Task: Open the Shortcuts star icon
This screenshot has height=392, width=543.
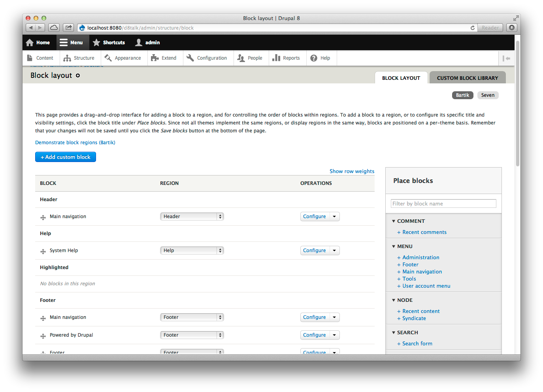Action: point(96,43)
